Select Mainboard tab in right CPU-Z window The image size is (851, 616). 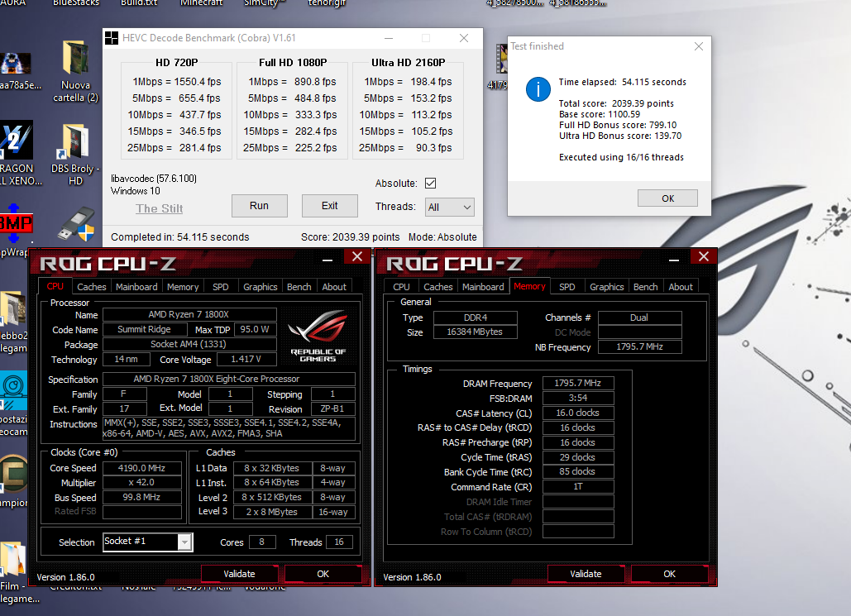pos(483,287)
